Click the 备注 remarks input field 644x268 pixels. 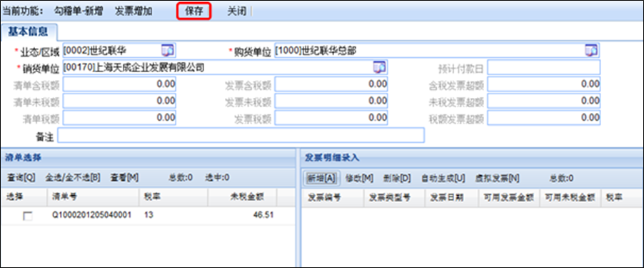pyautogui.click(x=241, y=135)
